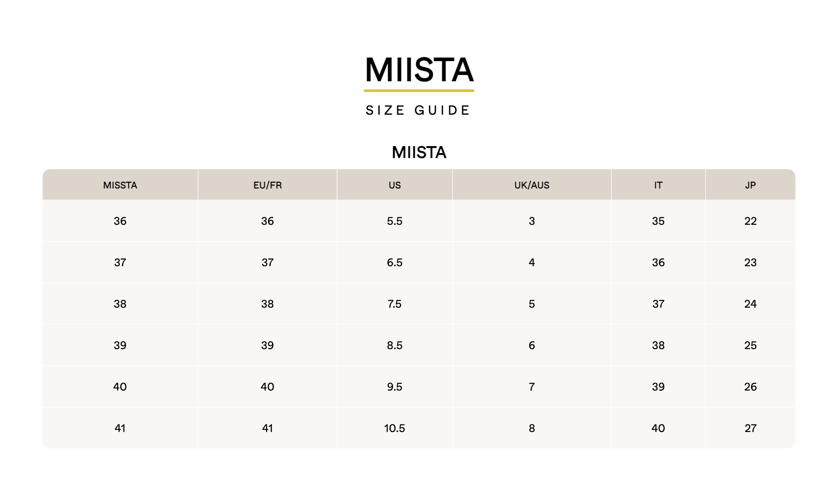838x504 pixels.
Task: Click the UK/AUS column header
Action: pos(532,185)
